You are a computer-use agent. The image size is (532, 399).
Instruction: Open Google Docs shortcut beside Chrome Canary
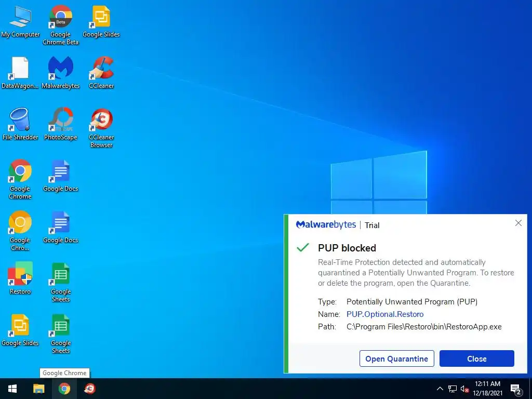tap(60, 228)
